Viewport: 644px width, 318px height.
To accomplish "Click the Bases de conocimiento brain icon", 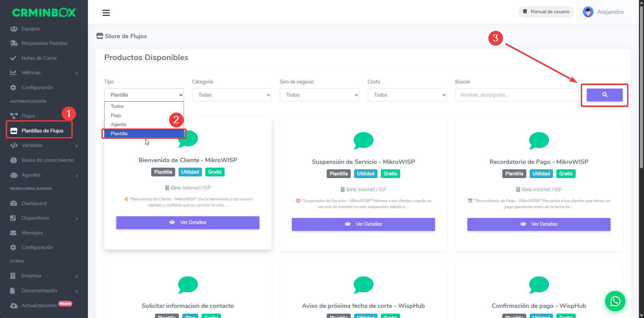I will (14, 160).
